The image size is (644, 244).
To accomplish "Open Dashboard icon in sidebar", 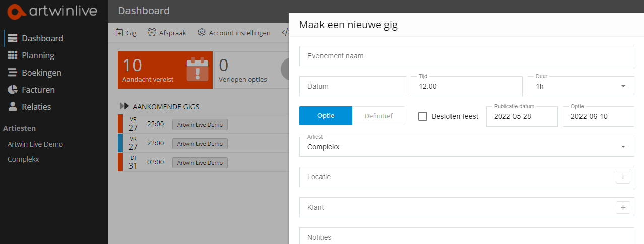I will [13, 38].
